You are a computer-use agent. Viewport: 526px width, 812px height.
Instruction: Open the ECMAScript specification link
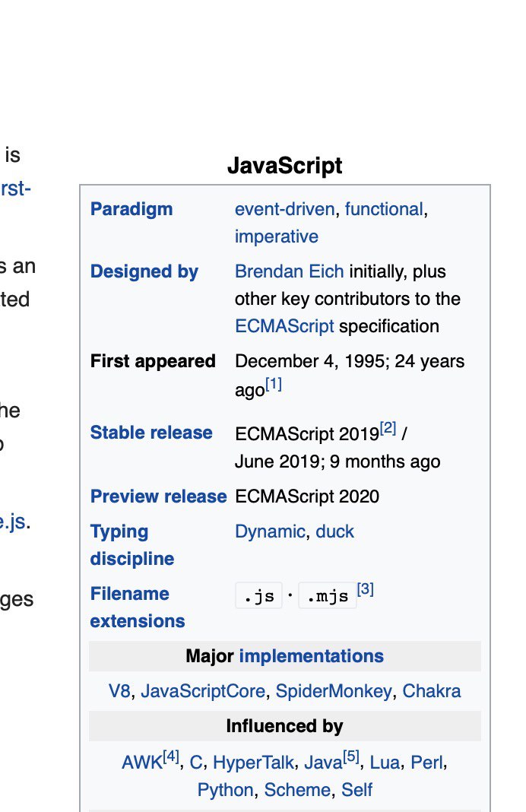284,326
